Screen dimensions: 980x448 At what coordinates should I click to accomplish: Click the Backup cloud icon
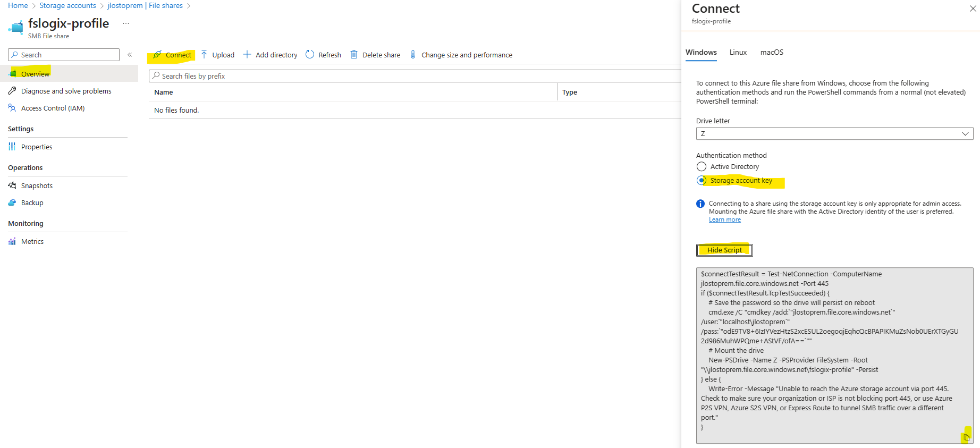(12, 202)
